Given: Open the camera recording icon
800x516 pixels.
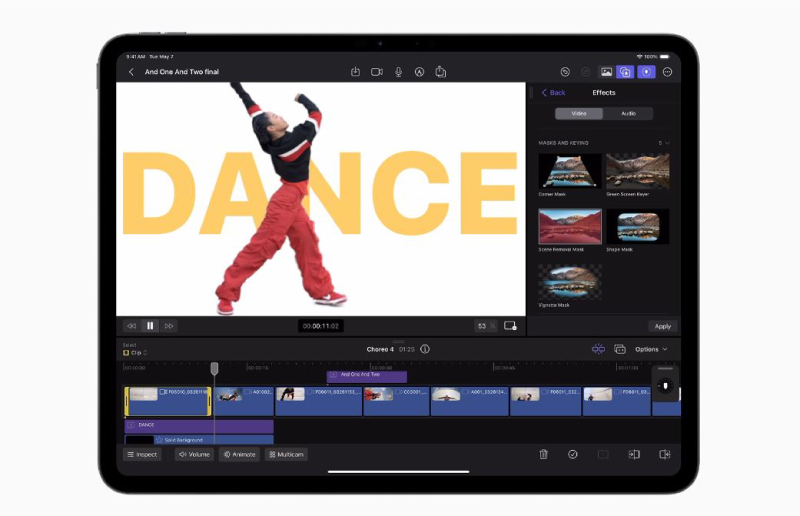Looking at the screenshot, I should 377,72.
